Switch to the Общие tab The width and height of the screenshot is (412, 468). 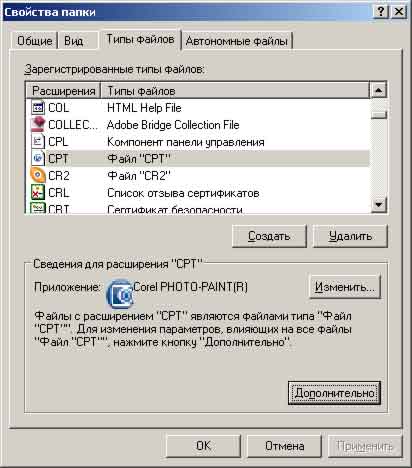pyautogui.click(x=34, y=41)
